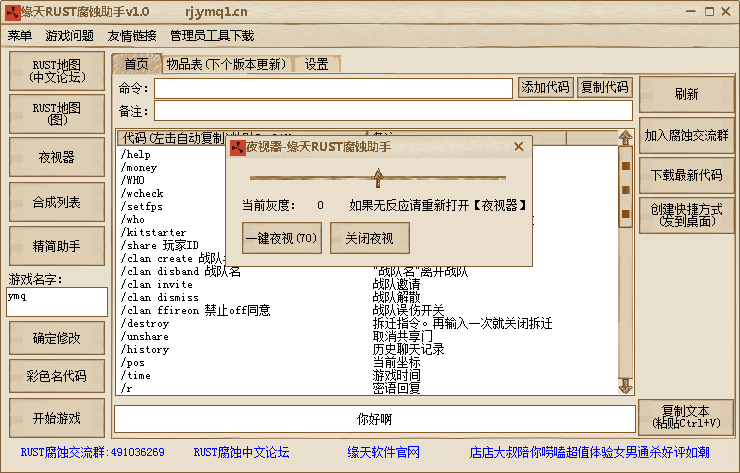Screen dimensions: 740x473
Task: Click the 夜视器 dialog title icon
Action: click(x=238, y=147)
